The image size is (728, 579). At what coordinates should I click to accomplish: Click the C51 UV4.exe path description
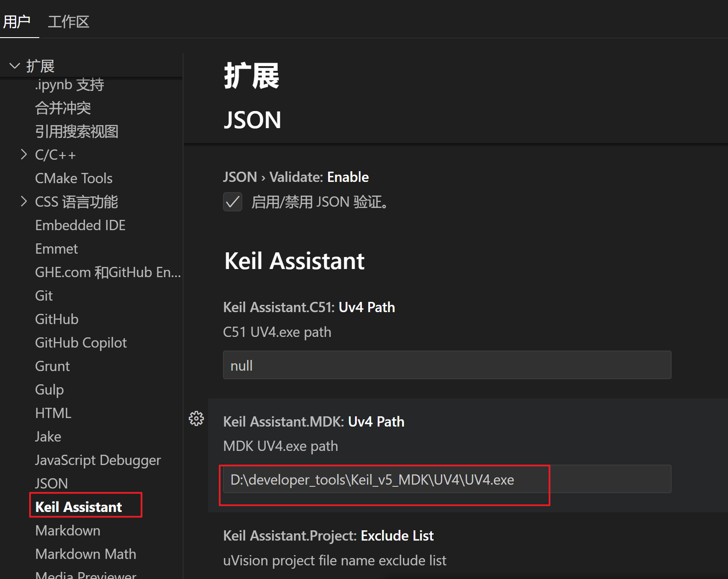tap(277, 332)
